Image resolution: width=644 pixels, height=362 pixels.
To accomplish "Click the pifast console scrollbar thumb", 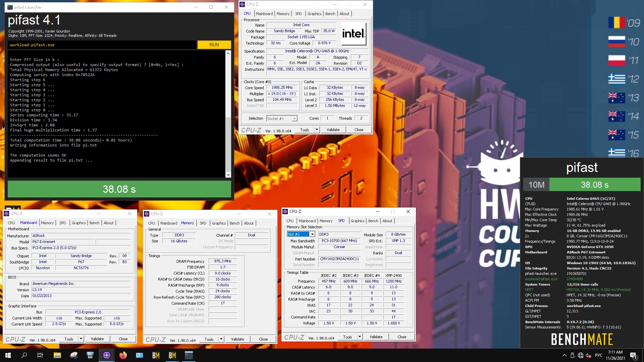I will tap(228, 144).
